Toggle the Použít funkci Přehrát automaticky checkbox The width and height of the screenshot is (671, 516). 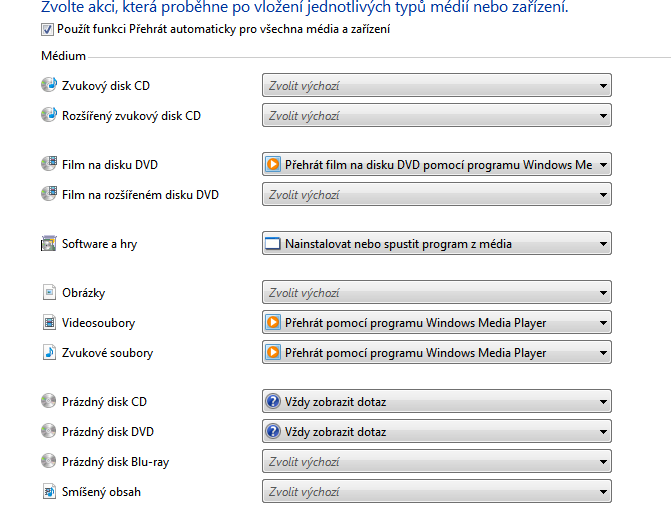click(x=48, y=30)
